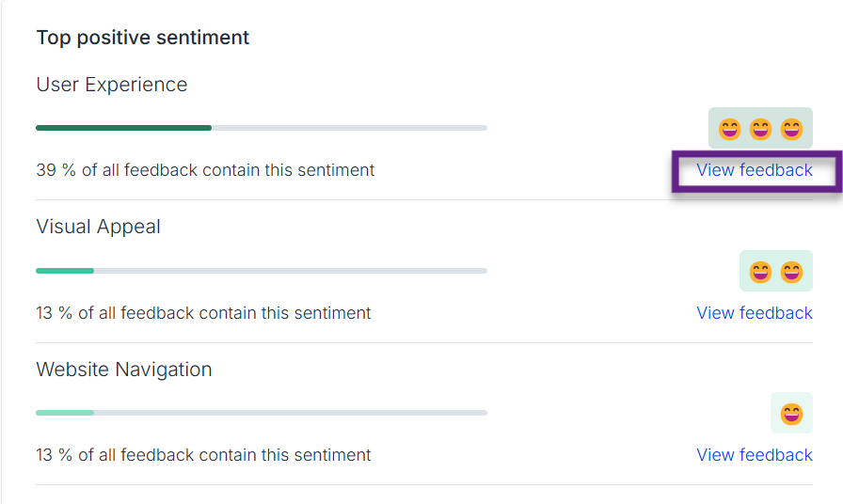Select the "Website Navigation" sentiment title

tap(124, 370)
